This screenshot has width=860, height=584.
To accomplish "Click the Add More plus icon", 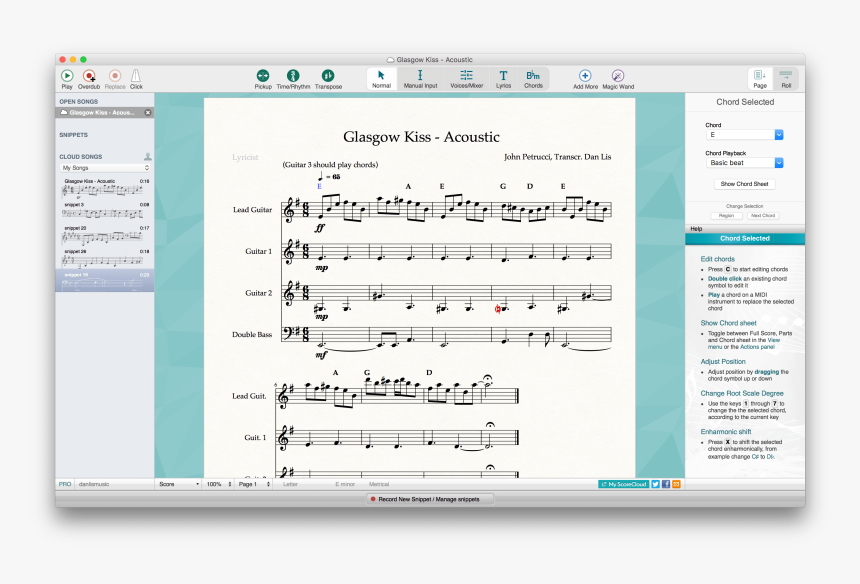I will [x=585, y=76].
